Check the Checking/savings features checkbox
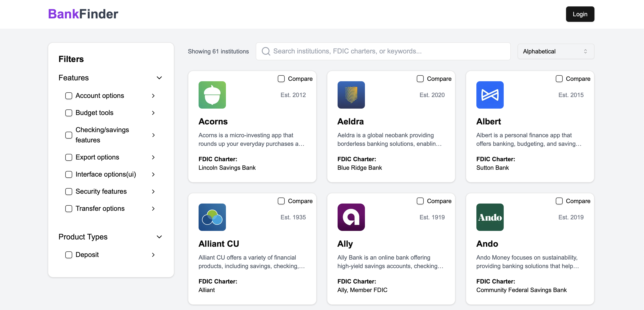Viewport: 644px width, 310px height. [x=69, y=135]
